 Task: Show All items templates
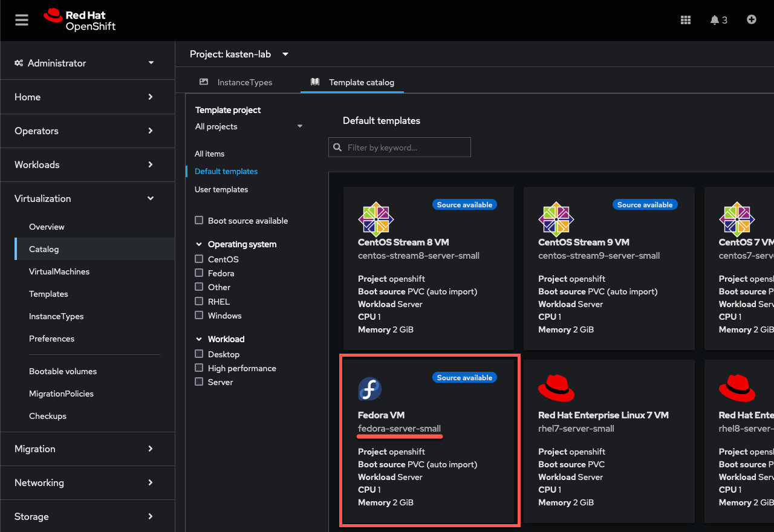pos(210,154)
